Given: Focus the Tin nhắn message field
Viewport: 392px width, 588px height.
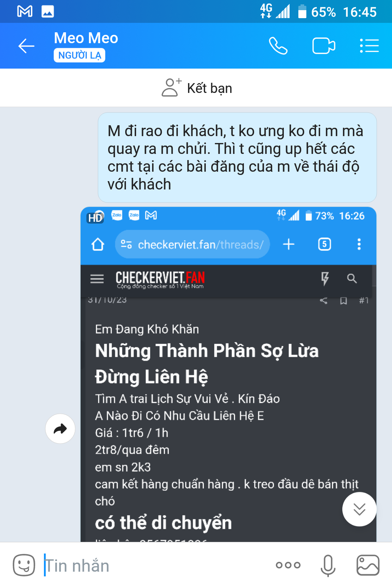Looking at the screenshot, I should tap(152, 565).
